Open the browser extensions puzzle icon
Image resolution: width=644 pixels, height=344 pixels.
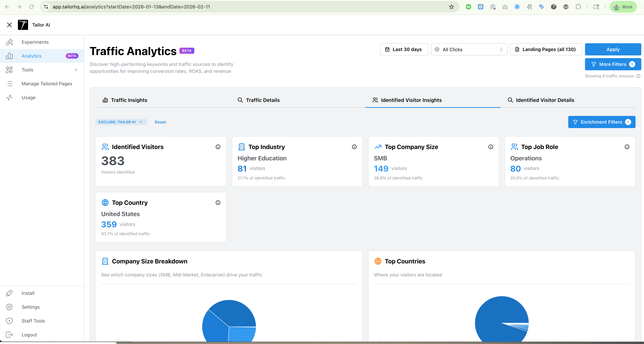pyautogui.click(x=578, y=6)
